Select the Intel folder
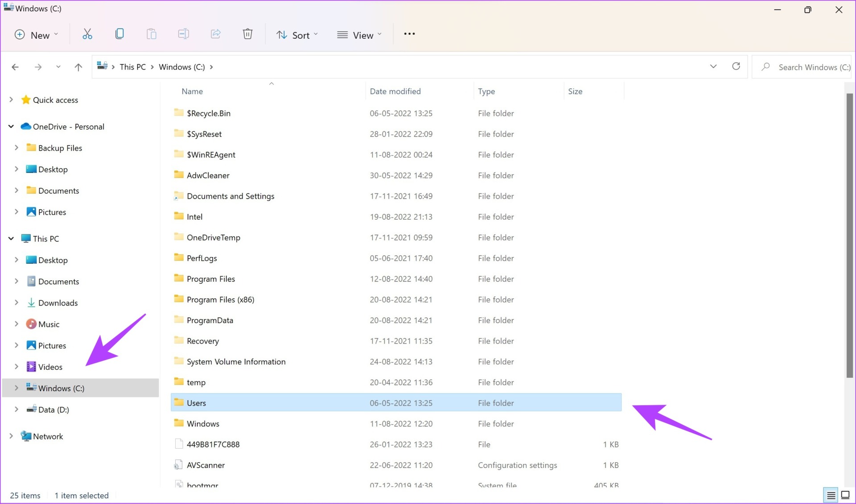 [x=194, y=217]
